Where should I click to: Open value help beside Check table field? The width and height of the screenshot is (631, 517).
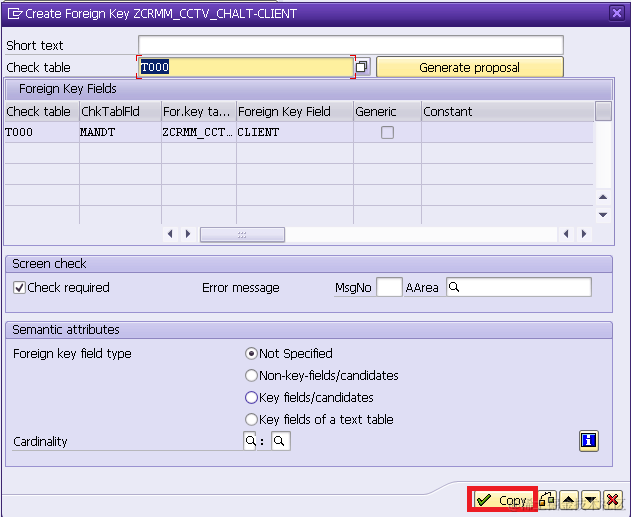362,66
